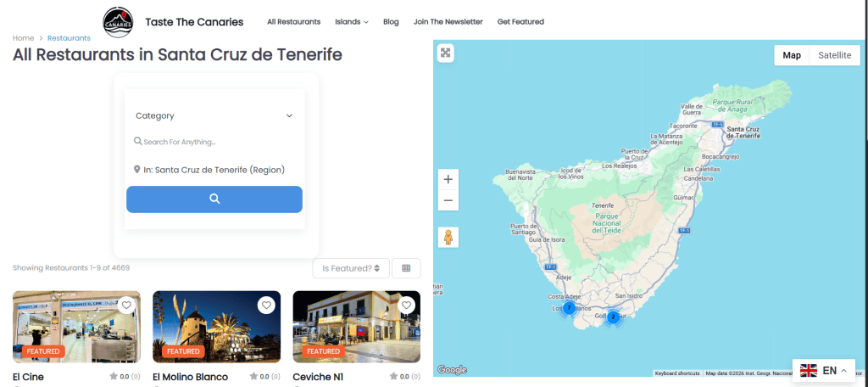The image size is (868, 387).
Task: Toggle fullscreen map view icon
Action: [446, 53]
